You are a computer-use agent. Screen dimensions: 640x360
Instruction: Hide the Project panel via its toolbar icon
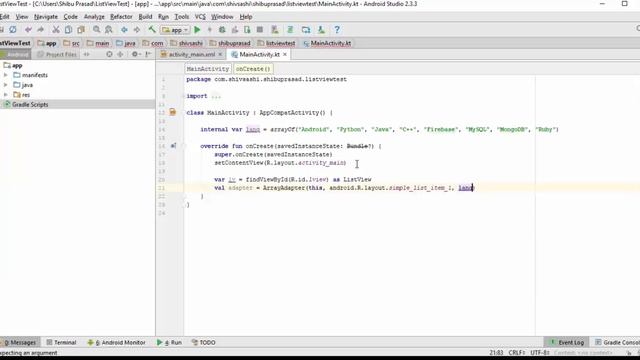148,54
